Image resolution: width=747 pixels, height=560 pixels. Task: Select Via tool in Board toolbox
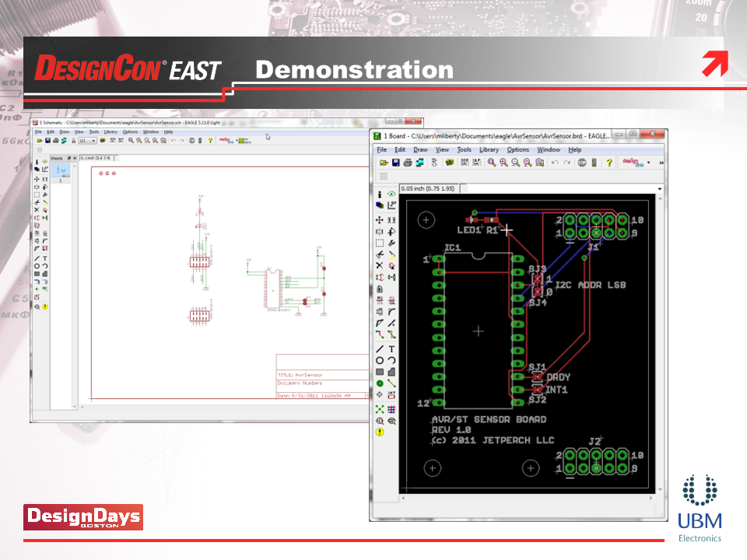pyautogui.click(x=379, y=383)
